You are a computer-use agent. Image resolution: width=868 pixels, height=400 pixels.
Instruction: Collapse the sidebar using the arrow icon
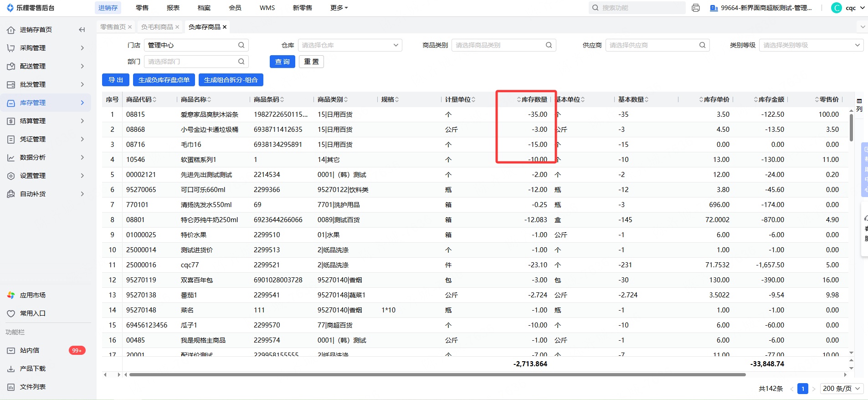[82, 30]
